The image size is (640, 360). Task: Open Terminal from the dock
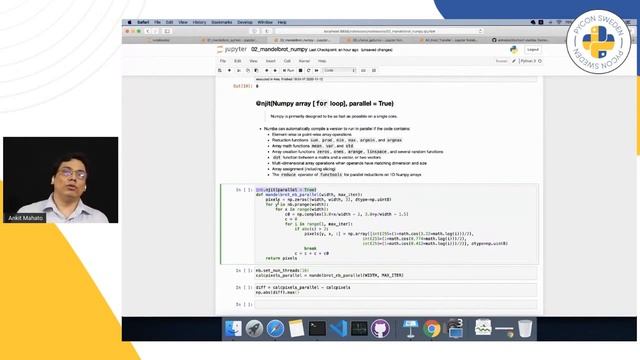pos(317,329)
